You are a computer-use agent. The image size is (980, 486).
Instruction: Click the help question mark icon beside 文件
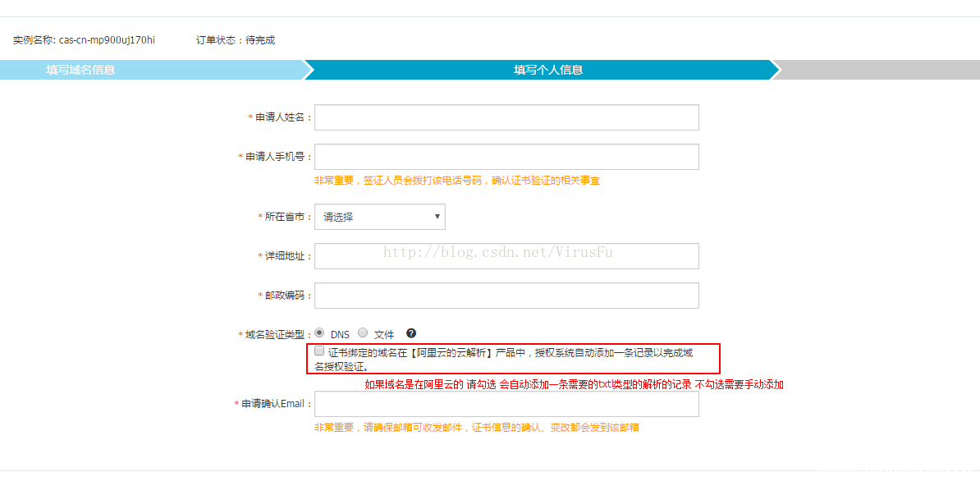click(x=410, y=333)
